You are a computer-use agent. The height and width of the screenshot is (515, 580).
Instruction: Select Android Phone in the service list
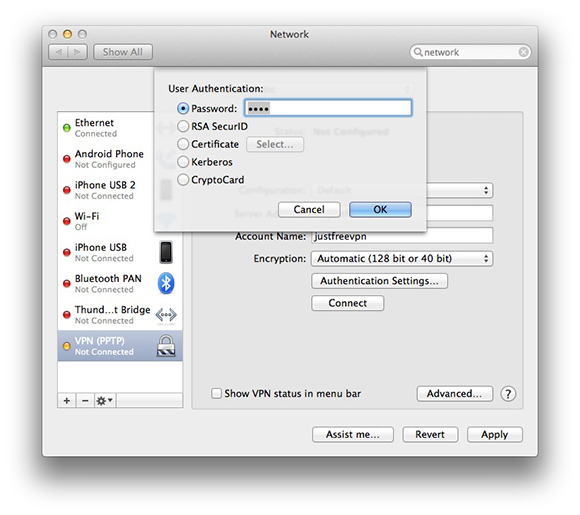point(106,159)
